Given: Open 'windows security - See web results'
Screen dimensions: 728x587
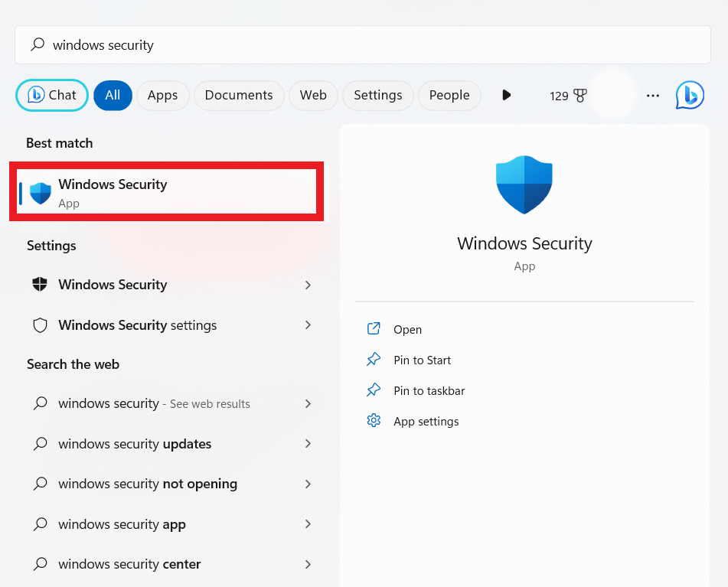Looking at the screenshot, I should [x=154, y=404].
